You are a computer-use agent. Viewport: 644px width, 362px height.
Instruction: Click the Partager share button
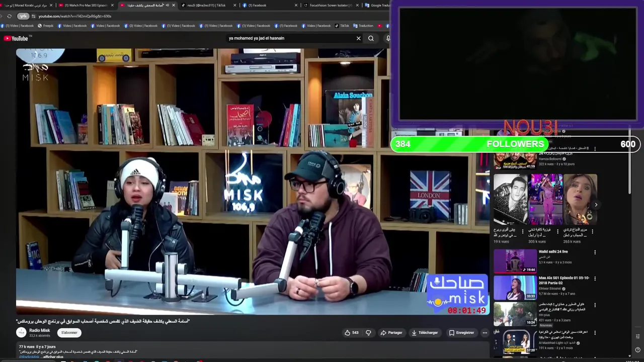click(391, 332)
